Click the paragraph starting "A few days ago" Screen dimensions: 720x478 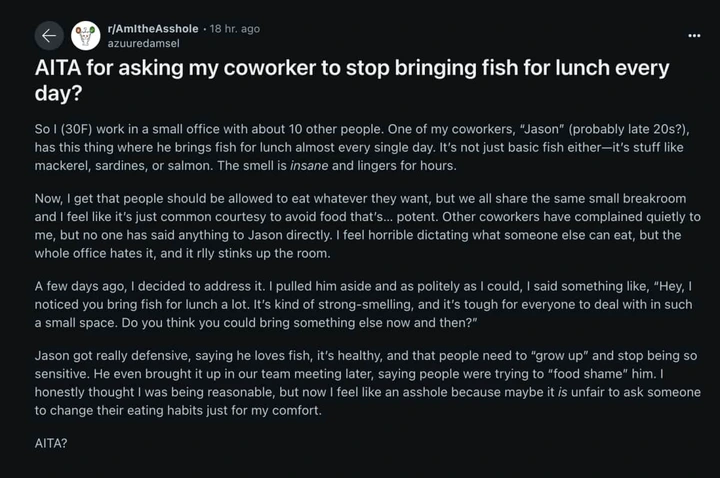click(363, 304)
